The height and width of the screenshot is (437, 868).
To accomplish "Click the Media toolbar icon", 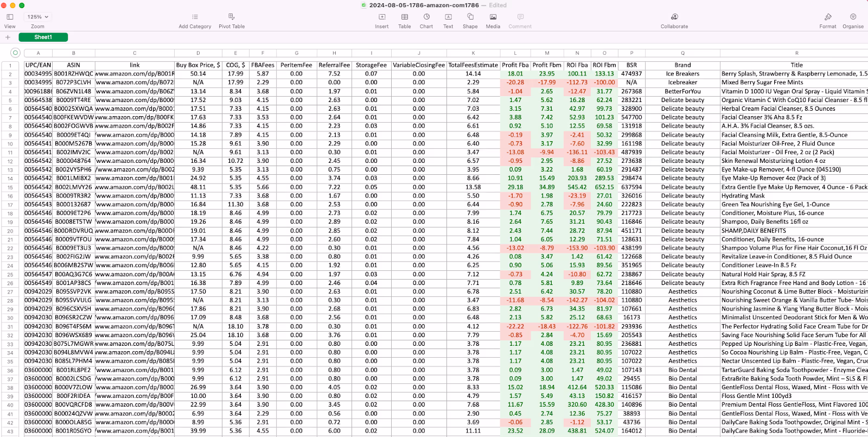I will click(x=493, y=17).
